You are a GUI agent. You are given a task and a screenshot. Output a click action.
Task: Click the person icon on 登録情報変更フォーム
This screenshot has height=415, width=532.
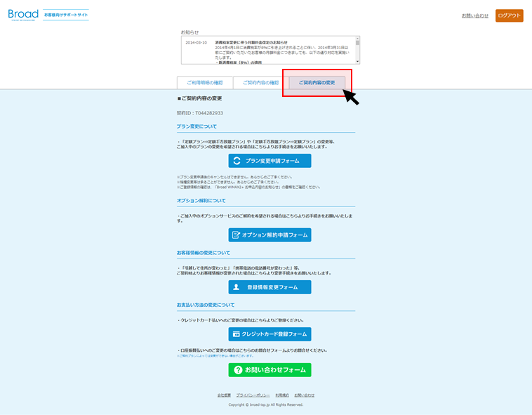point(236,287)
